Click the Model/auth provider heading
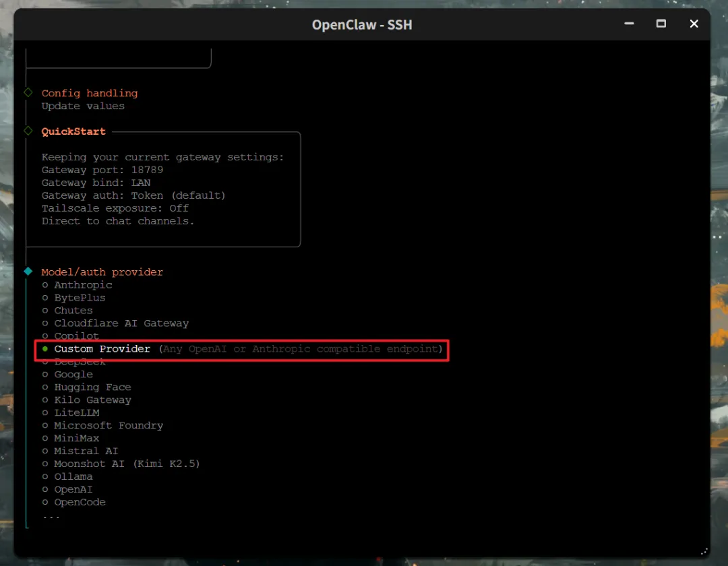Image resolution: width=728 pixels, height=566 pixels. [x=102, y=272]
